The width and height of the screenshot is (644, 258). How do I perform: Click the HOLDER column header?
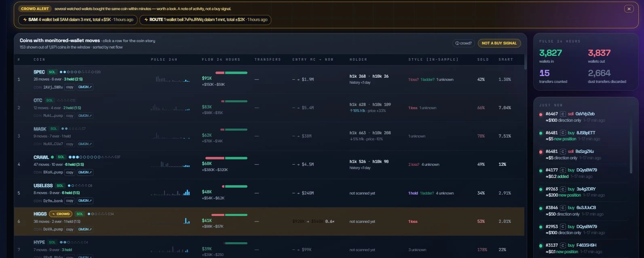[x=359, y=59]
